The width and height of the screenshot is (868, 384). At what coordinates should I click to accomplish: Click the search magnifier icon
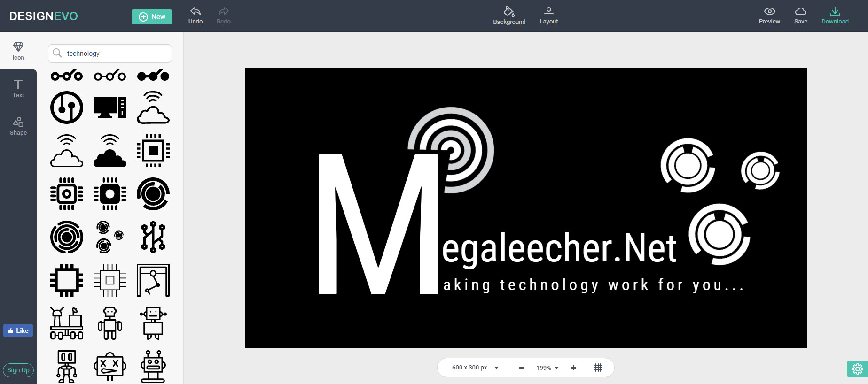57,53
